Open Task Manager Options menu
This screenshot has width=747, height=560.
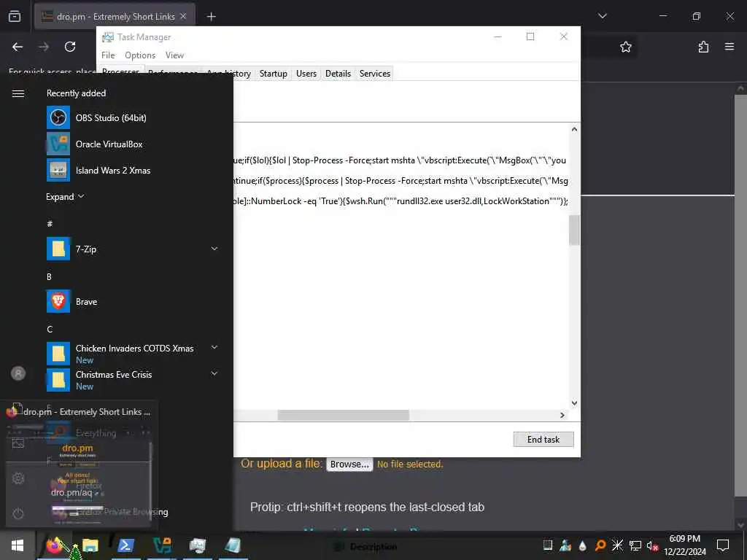point(140,55)
